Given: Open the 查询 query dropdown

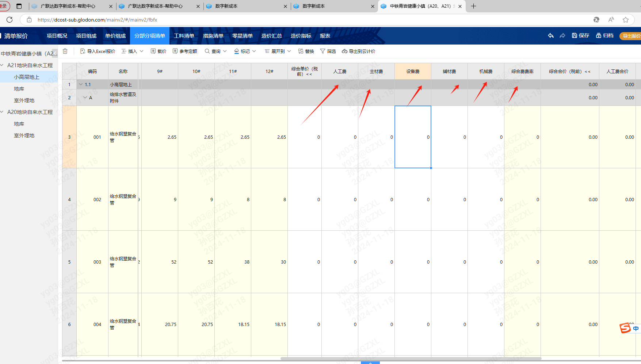Looking at the screenshot, I should 215,51.
